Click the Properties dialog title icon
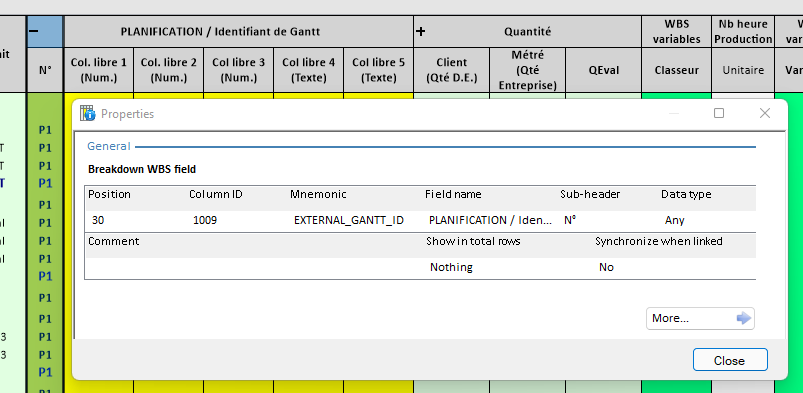 pyautogui.click(x=88, y=113)
